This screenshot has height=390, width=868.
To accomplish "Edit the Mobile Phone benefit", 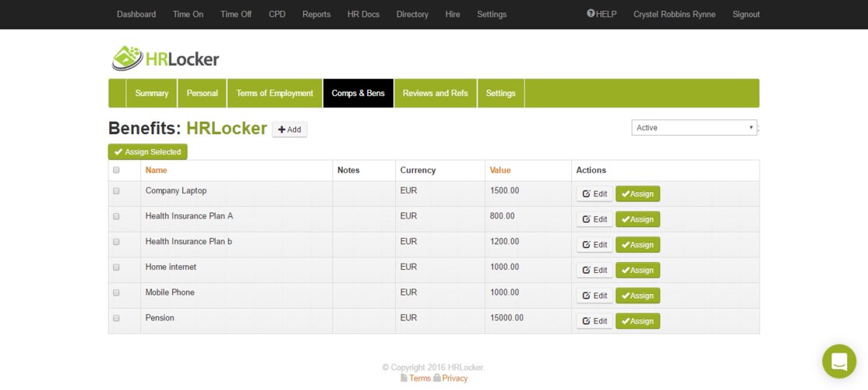I will (595, 296).
